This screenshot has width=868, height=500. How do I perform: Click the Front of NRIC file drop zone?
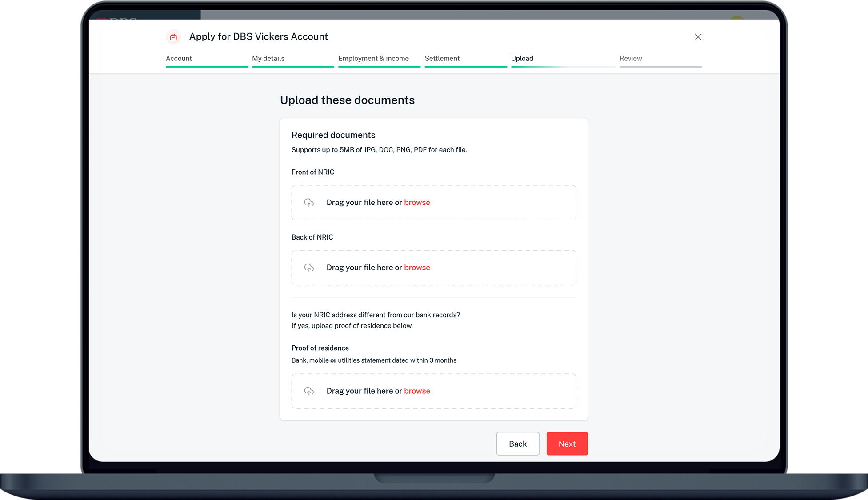coord(434,203)
